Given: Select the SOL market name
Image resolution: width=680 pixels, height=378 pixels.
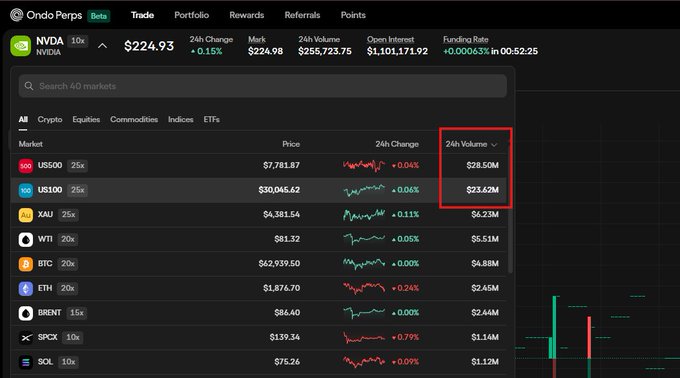Looking at the screenshot, I should tap(45, 362).
